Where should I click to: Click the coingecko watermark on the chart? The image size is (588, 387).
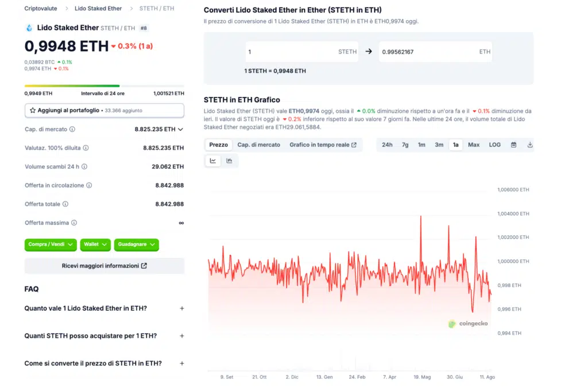point(469,323)
